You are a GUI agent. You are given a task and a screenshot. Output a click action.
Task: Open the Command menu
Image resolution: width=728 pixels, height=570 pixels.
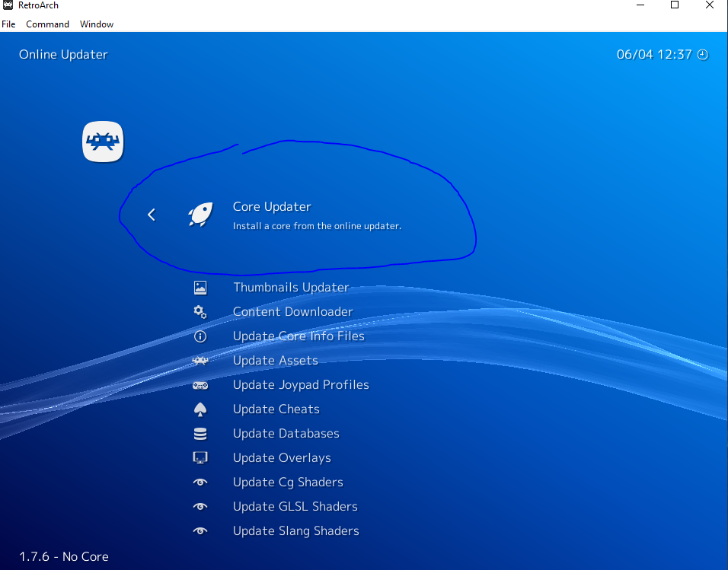point(47,24)
